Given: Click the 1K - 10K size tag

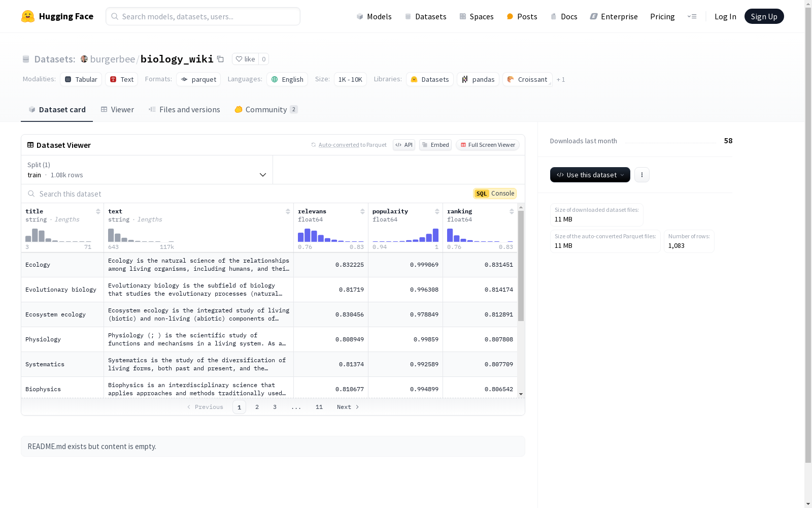Looking at the screenshot, I should [x=350, y=79].
